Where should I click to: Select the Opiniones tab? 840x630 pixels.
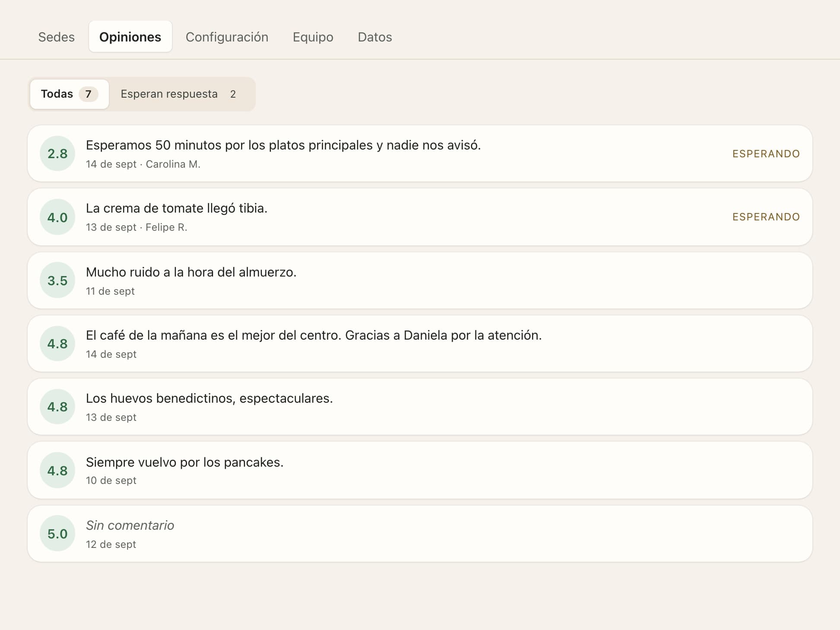(130, 37)
